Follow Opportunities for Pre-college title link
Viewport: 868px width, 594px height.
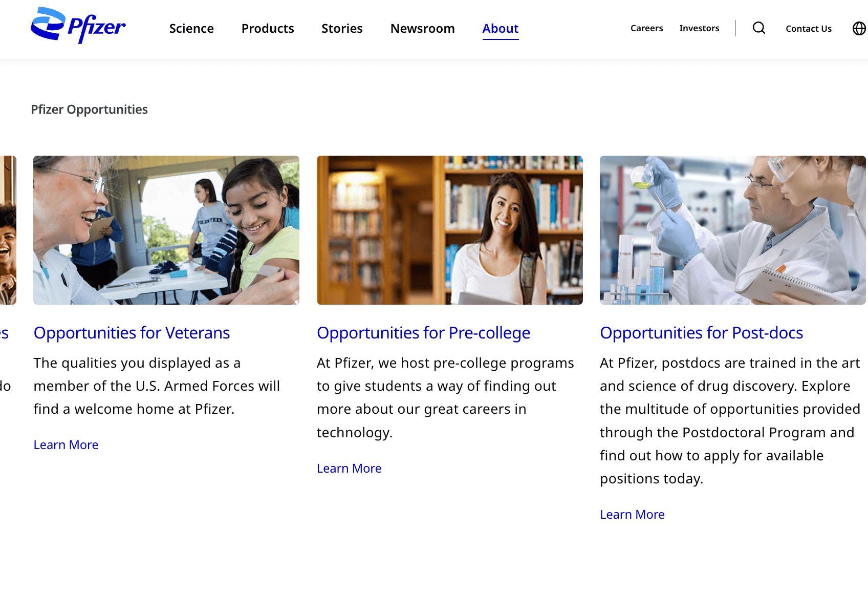(423, 333)
